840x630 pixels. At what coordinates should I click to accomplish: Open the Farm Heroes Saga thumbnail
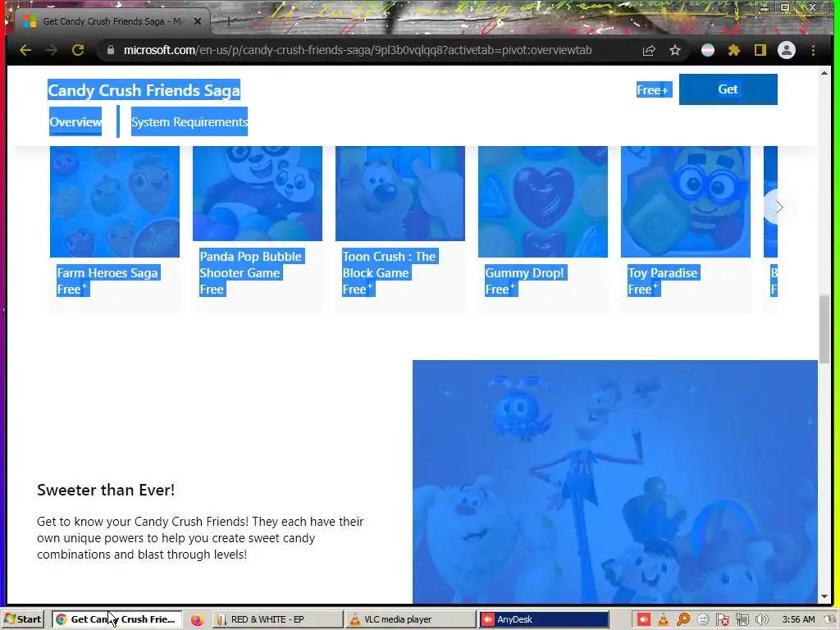pyautogui.click(x=115, y=202)
